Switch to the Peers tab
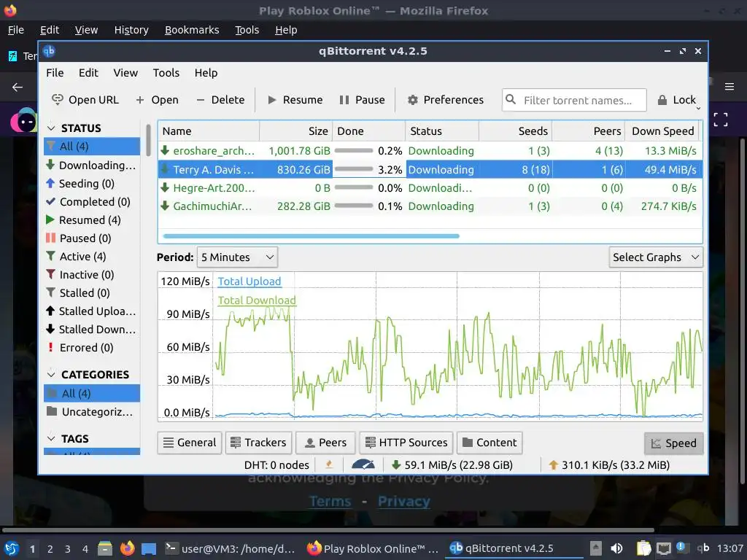 (x=325, y=443)
